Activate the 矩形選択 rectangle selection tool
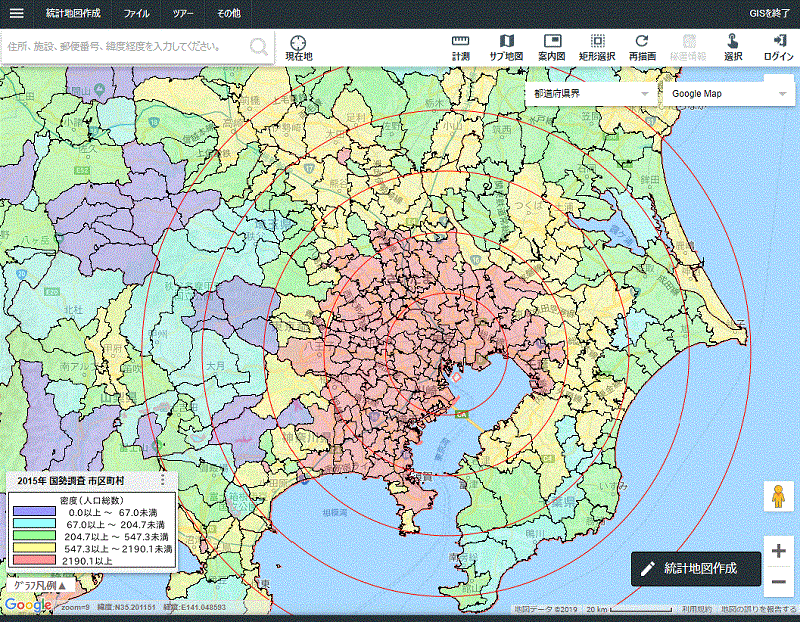Image resolution: width=800 pixels, height=622 pixels. pos(597,47)
